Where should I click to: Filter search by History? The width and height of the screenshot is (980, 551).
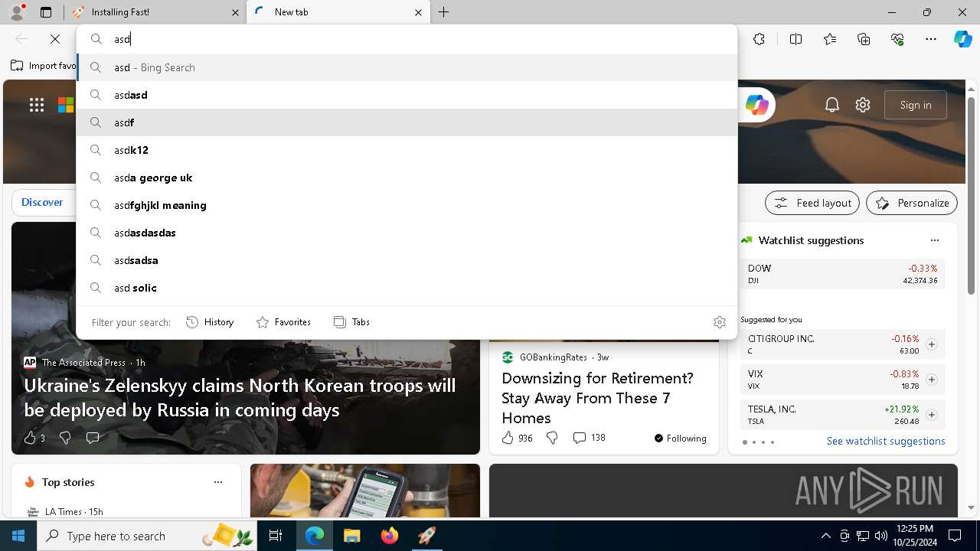[210, 322]
